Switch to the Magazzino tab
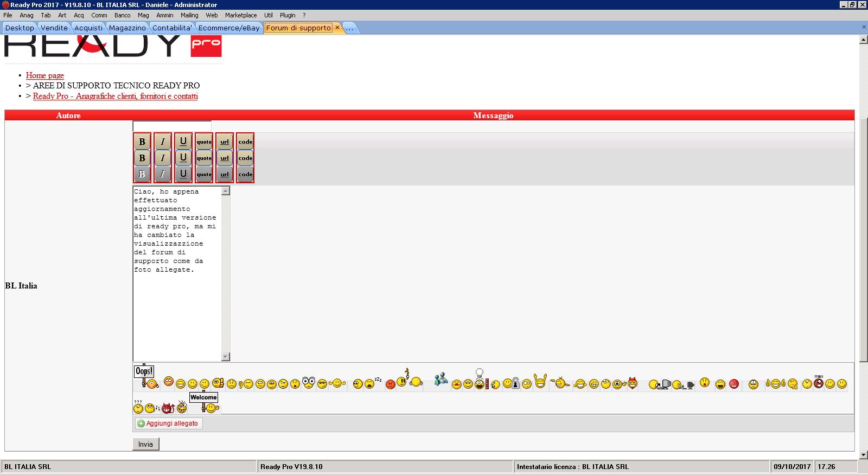The height and width of the screenshot is (475, 868). click(127, 28)
